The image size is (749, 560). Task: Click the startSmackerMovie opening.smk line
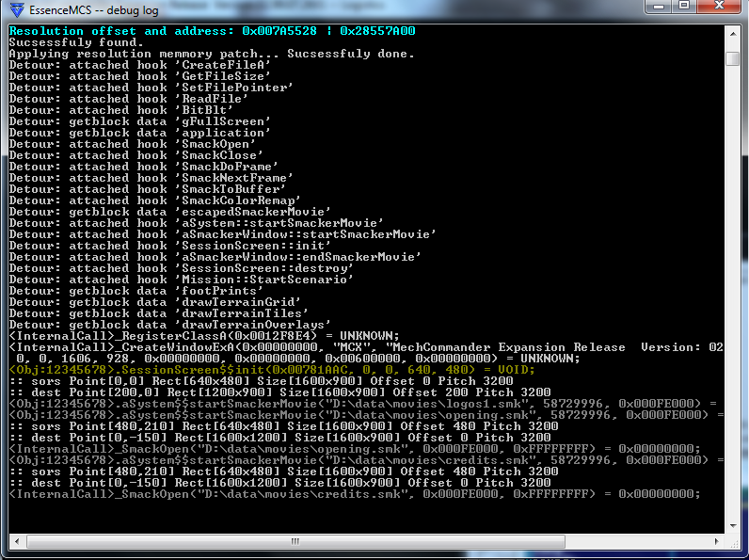point(366,415)
